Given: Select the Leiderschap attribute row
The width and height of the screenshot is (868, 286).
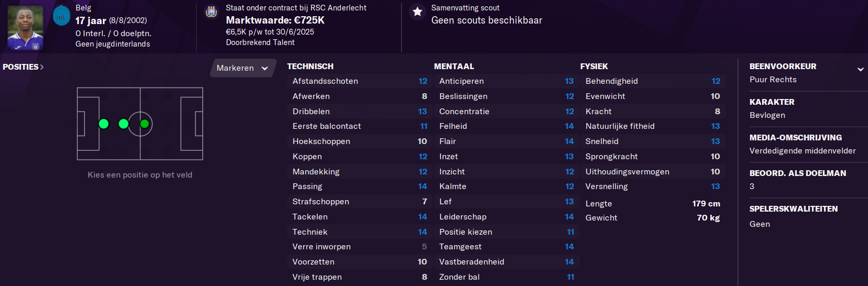Looking at the screenshot, I should (506, 217).
